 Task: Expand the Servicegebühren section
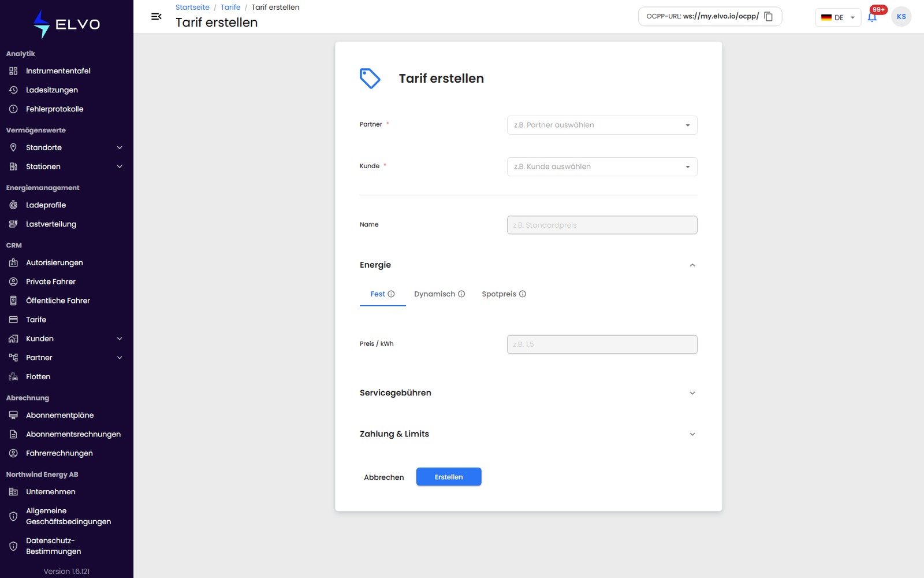(x=692, y=393)
